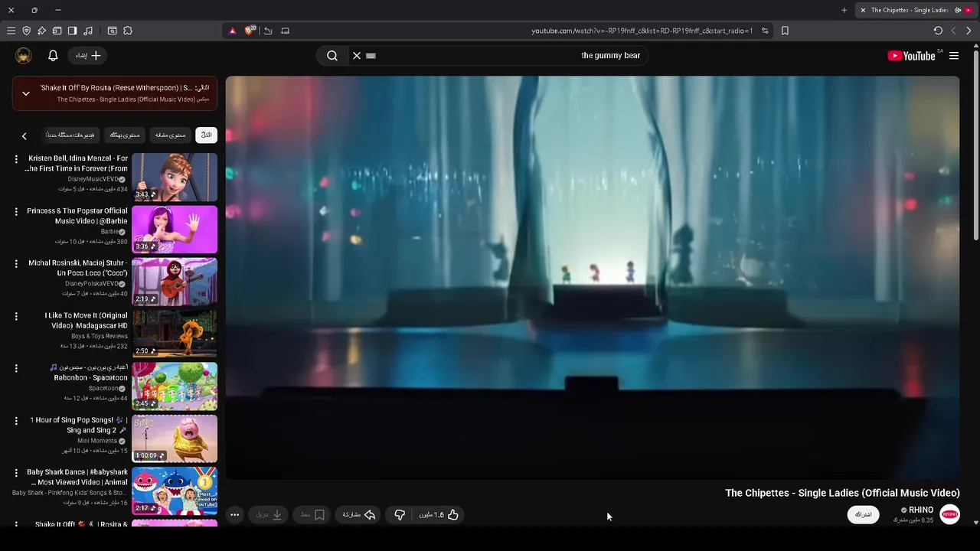980x551 pixels.
Task: Open YouTube notifications bell
Action: point(53,55)
